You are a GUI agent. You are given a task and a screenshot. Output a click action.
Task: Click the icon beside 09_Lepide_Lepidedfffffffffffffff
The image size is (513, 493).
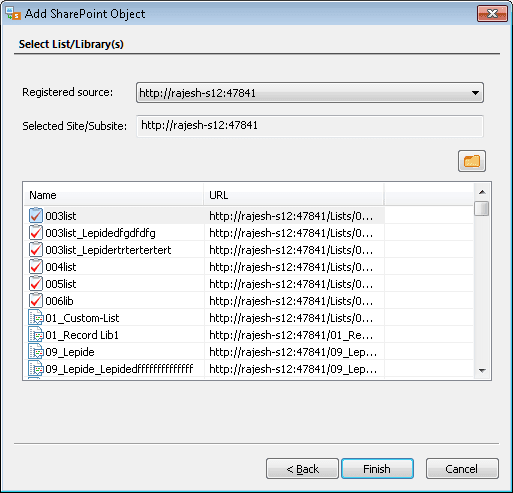(36, 369)
